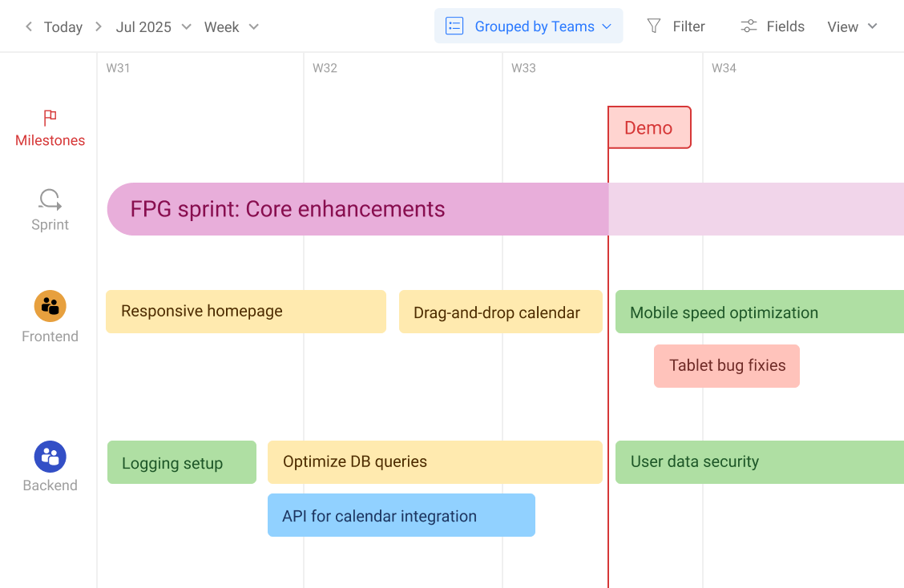Expand the Week timescale dropdown

tap(231, 26)
